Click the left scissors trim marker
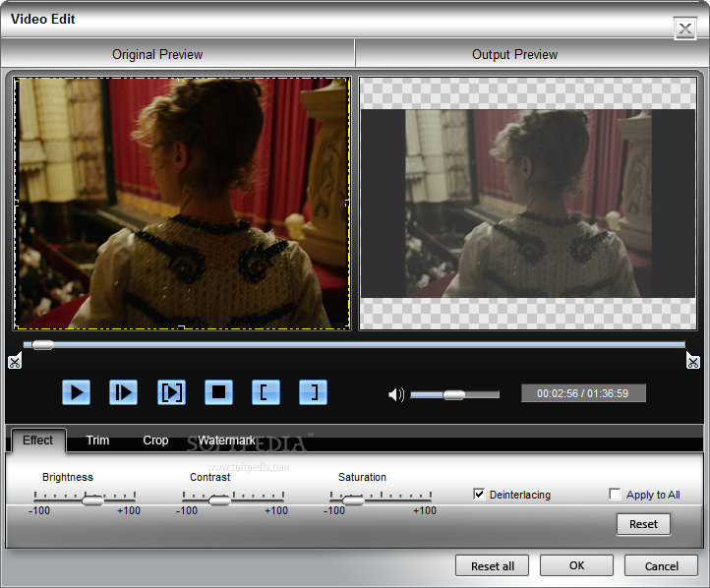Viewport: 710px width, 588px height. point(15,361)
